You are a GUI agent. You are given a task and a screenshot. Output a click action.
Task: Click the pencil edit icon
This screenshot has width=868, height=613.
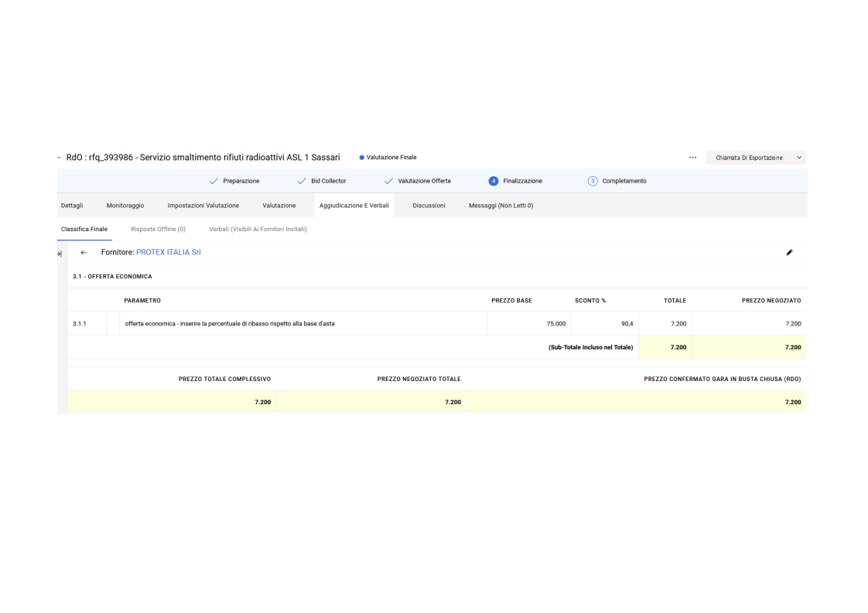coord(789,253)
